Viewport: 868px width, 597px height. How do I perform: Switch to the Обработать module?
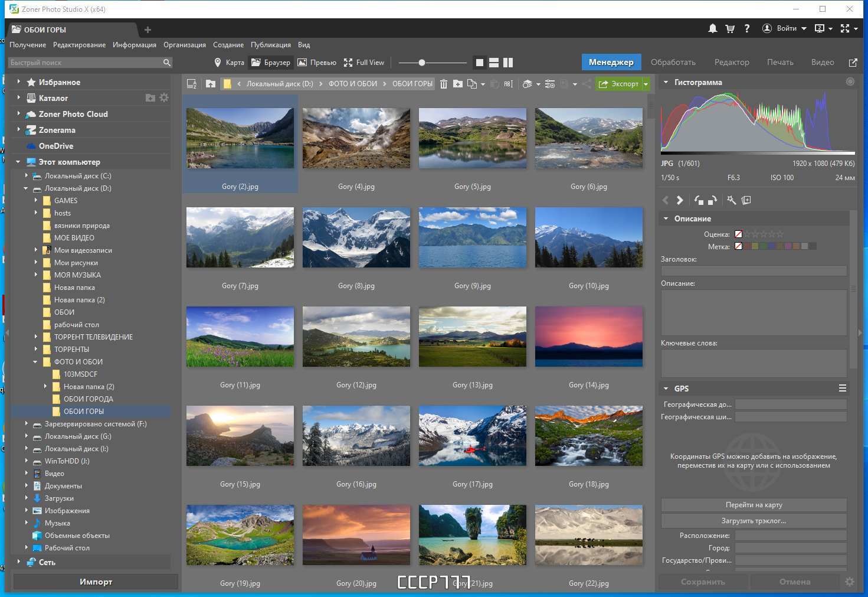[673, 62]
